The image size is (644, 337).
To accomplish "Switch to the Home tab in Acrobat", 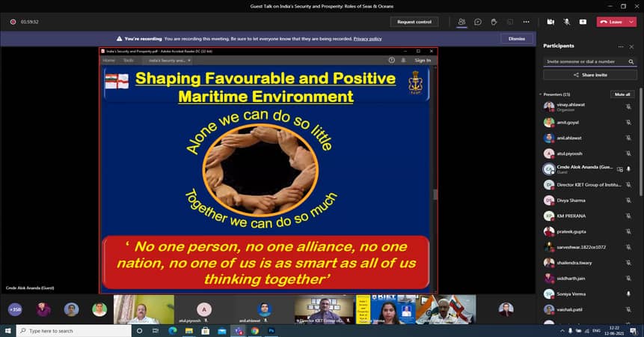I will point(108,60).
